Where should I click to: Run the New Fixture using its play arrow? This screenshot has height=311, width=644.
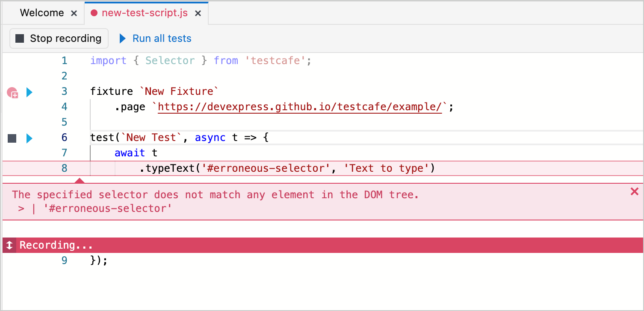point(29,92)
